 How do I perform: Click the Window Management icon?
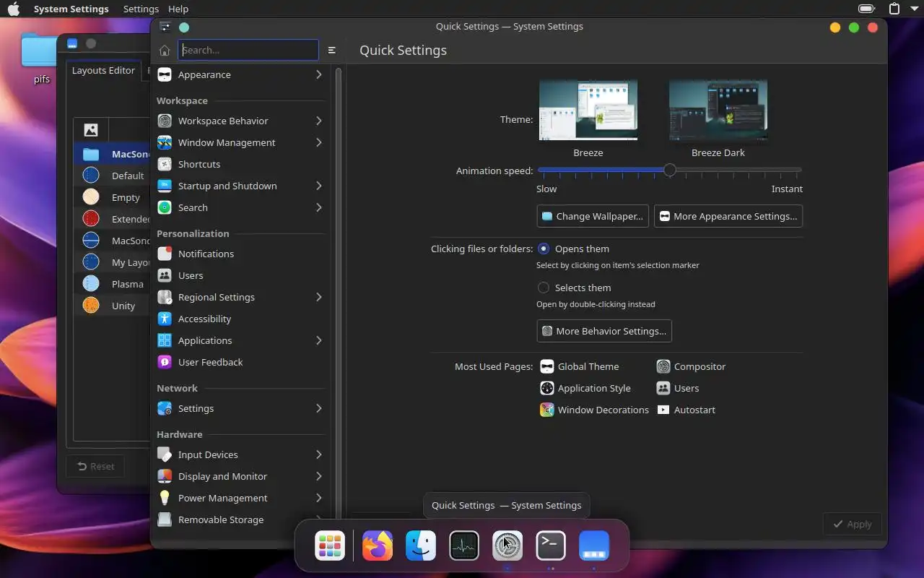pyautogui.click(x=165, y=142)
